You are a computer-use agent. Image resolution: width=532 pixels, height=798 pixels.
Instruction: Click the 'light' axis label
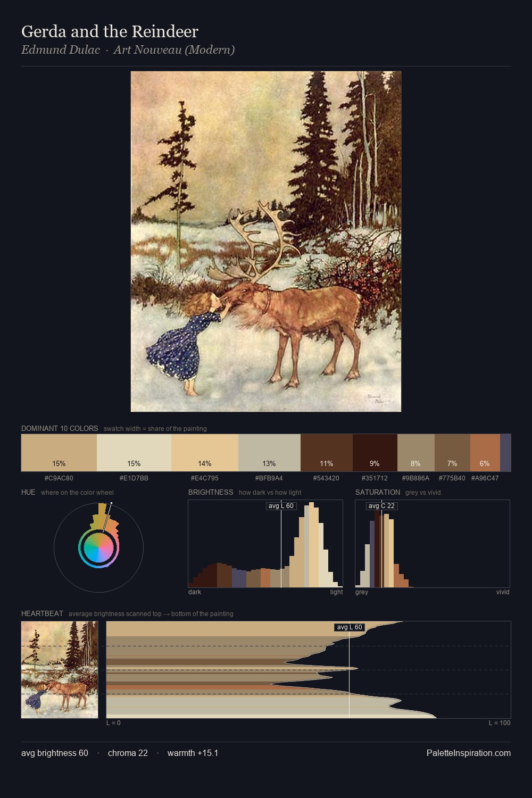[337, 592]
